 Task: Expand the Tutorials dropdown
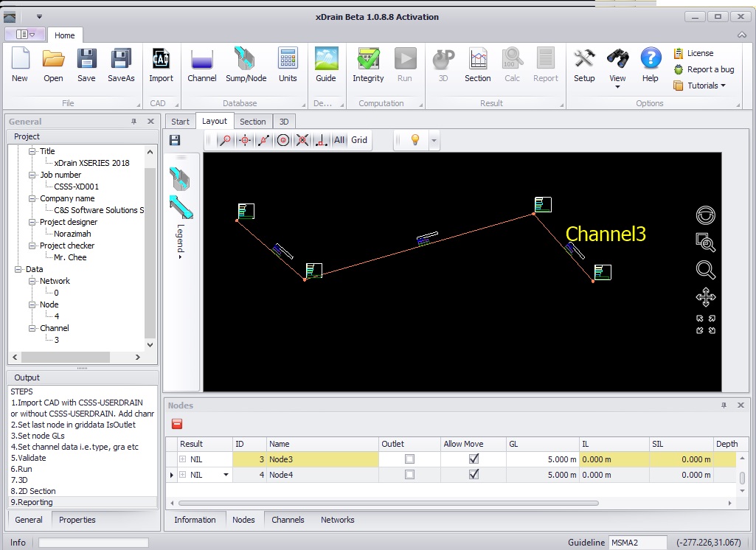click(x=706, y=86)
